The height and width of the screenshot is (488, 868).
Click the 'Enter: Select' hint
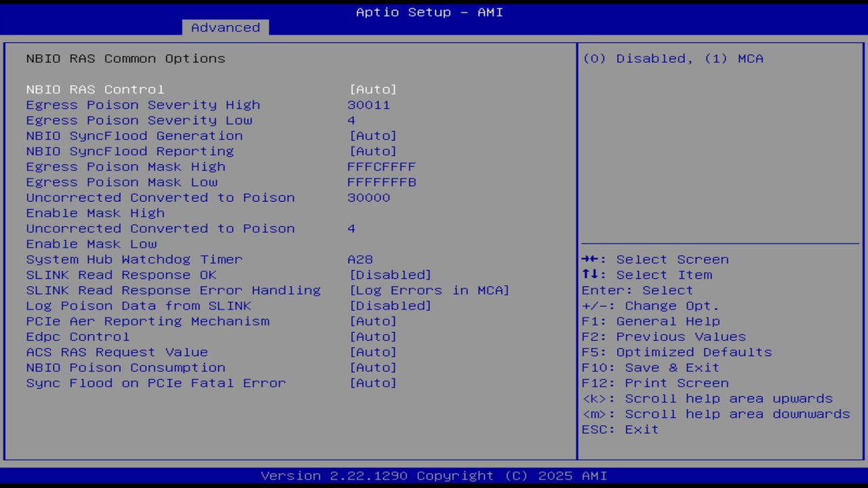point(637,291)
